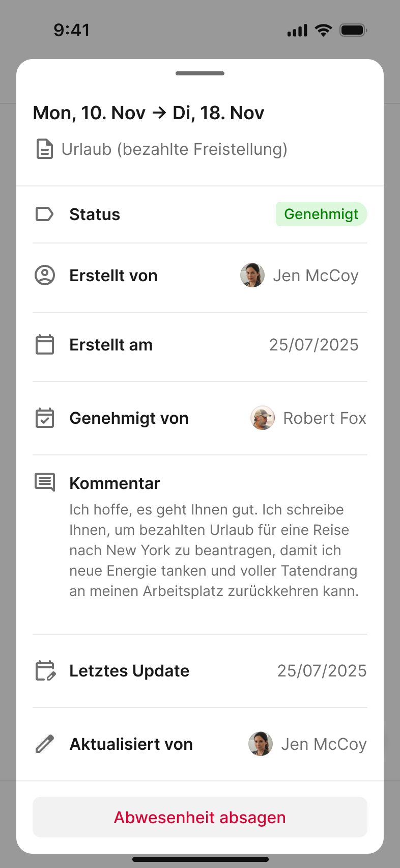This screenshot has width=400, height=868.
Task: Tap Jen McCoy's avatar in Erstellt von
Action: pos(252,276)
